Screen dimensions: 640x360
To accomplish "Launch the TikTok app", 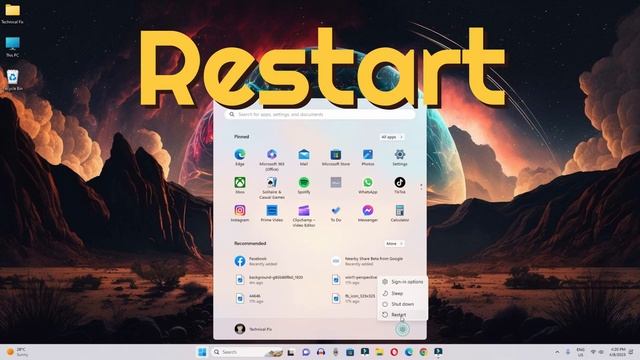I will [400, 185].
